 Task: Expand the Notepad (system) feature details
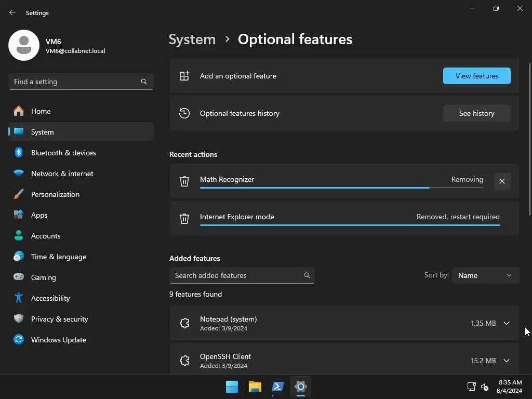tap(507, 323)
